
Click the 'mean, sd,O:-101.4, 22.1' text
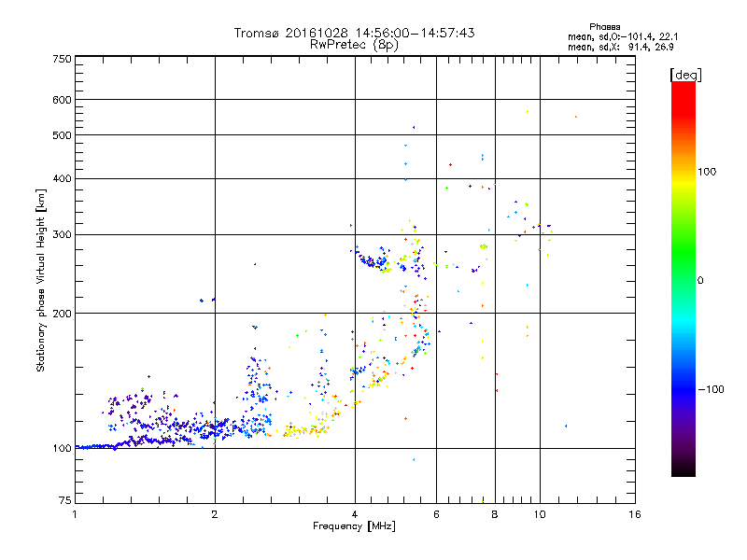[x=623, y=36]
